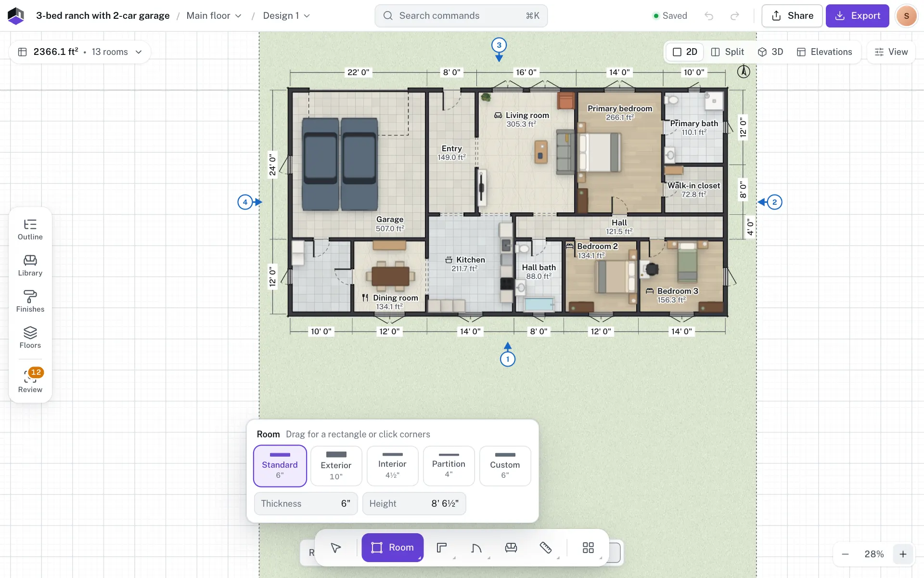Open the grid of more tools
Image resolution: width=924 pixels, height=578 pixels.
click(x=588, y=548)
